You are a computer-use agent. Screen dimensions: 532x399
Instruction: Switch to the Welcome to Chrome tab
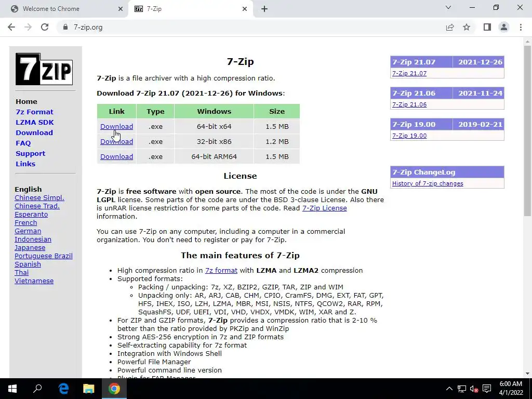(x=64, y=9)
